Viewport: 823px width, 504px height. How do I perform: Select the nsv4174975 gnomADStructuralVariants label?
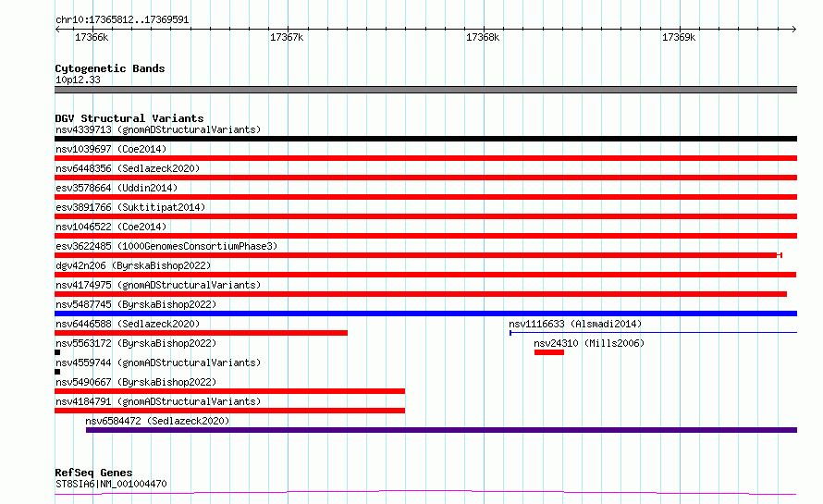tap(158, 285)
